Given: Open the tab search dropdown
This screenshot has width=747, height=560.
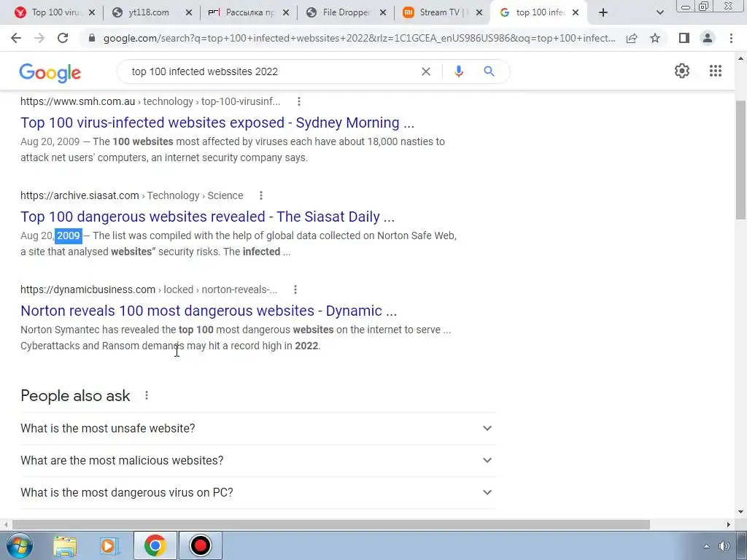Looking at the screenshot, I should point(659,13).
